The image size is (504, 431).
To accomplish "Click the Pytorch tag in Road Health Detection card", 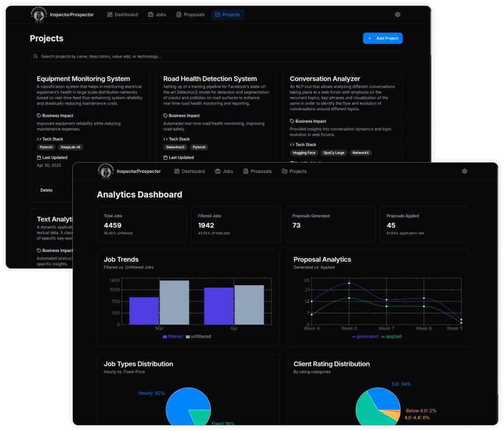I will (x=199, y=147).
